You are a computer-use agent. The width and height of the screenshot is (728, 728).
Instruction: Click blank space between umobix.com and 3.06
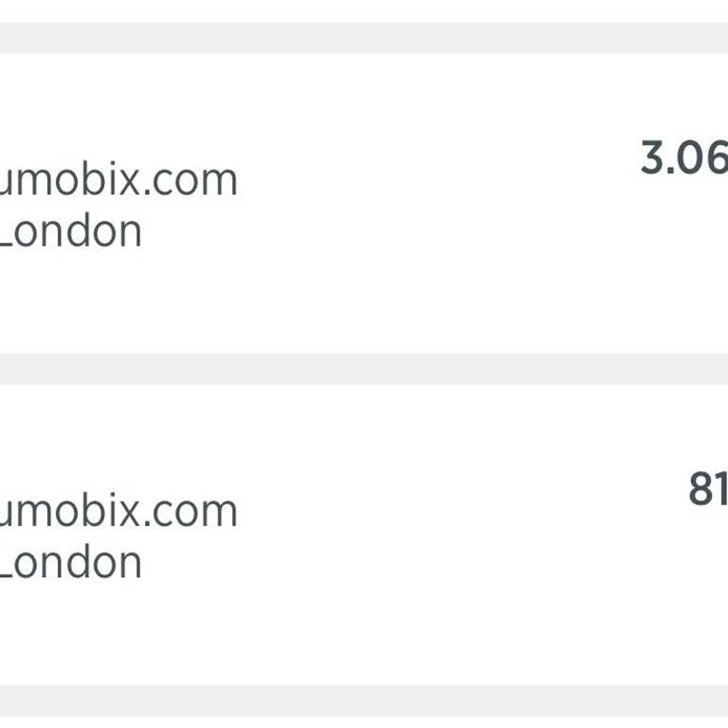(436, 171)
